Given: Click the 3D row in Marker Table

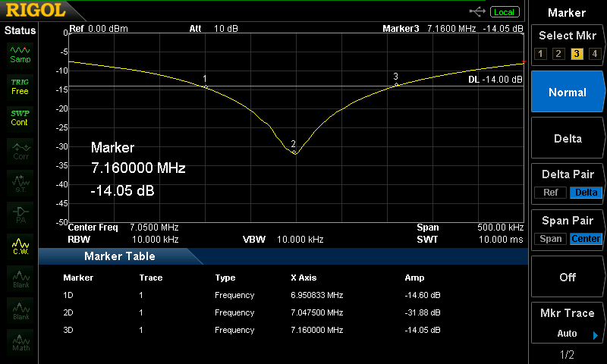Looking at the screenshot, I should pyautogui.click(x=252, y=330).
